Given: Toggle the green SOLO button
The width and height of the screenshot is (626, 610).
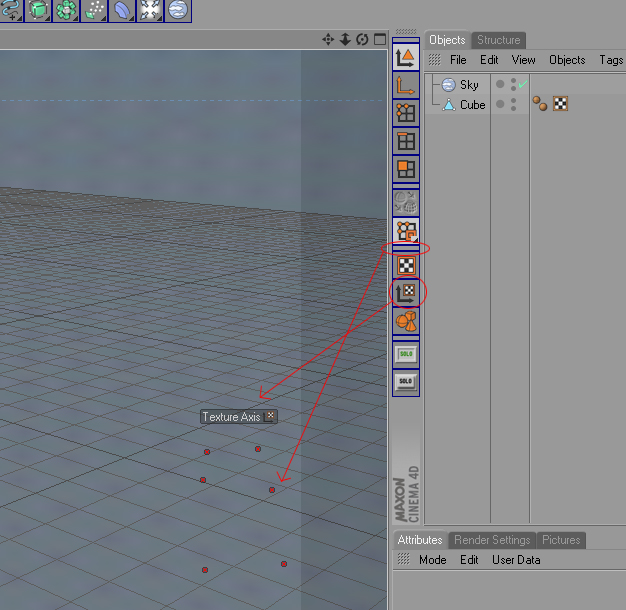Looking at the screenshot, I should click(406, 354).
